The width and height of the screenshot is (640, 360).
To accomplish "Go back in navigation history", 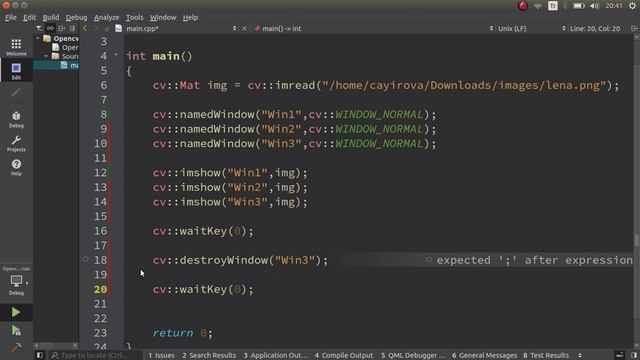I will point(85,28).
